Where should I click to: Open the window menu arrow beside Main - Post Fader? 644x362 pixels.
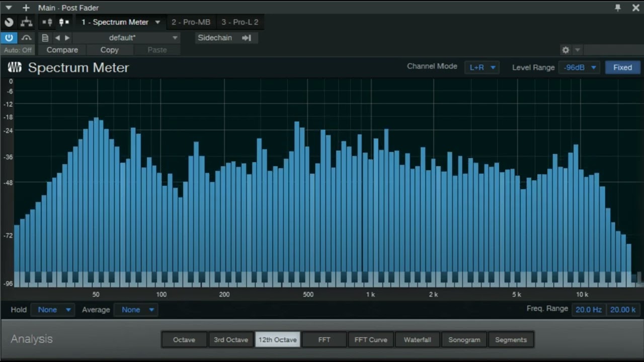pyautogui.click(x=9, y=8)
